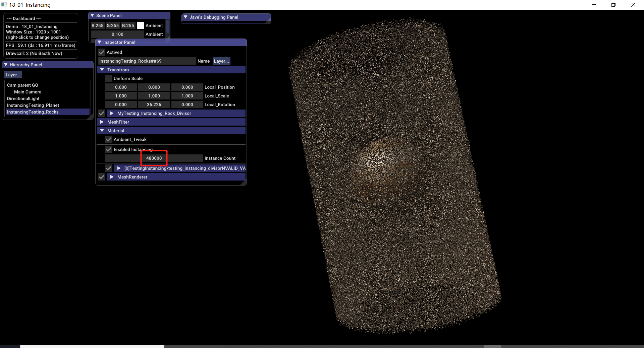Maximize restore the application window
644x348 pixels.
pyautogui.click(x=613, y=5)
